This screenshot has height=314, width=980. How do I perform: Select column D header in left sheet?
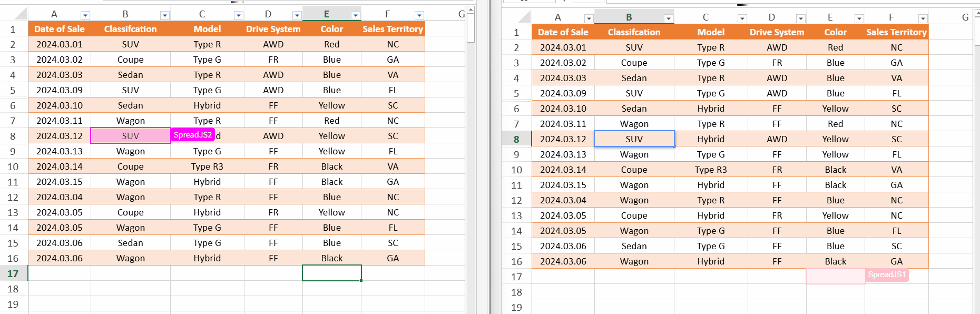click(268, 14)
